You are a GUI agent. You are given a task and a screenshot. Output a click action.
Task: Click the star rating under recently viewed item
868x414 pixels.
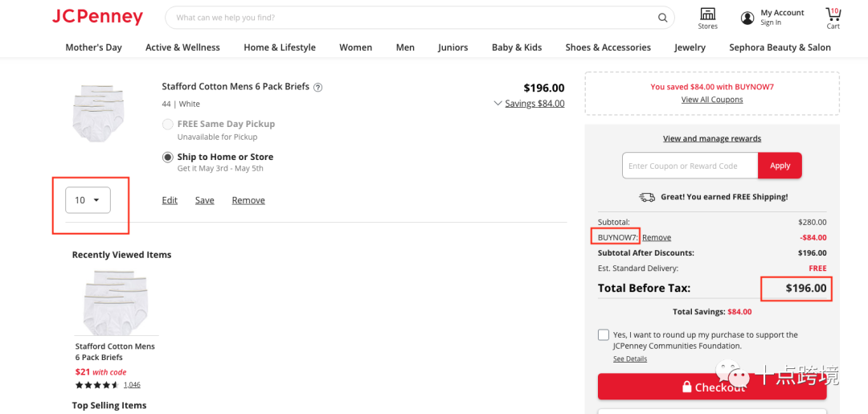tap(97, 385)
